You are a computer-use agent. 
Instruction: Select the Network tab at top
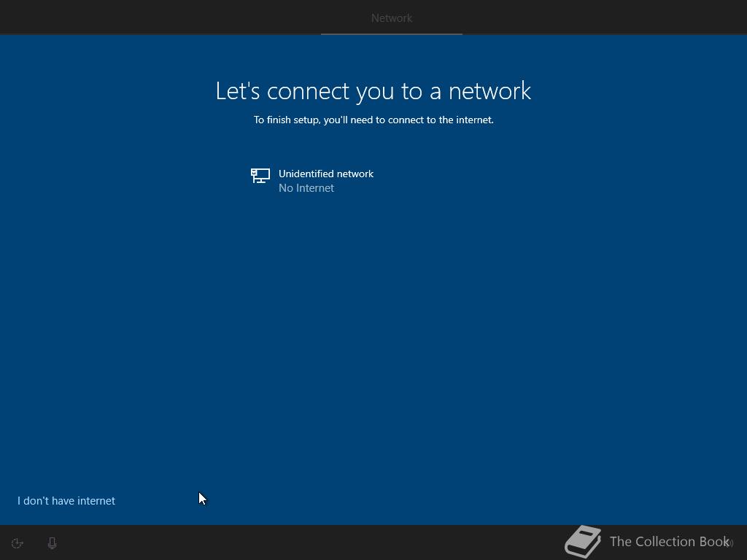(x=392, y=18)
